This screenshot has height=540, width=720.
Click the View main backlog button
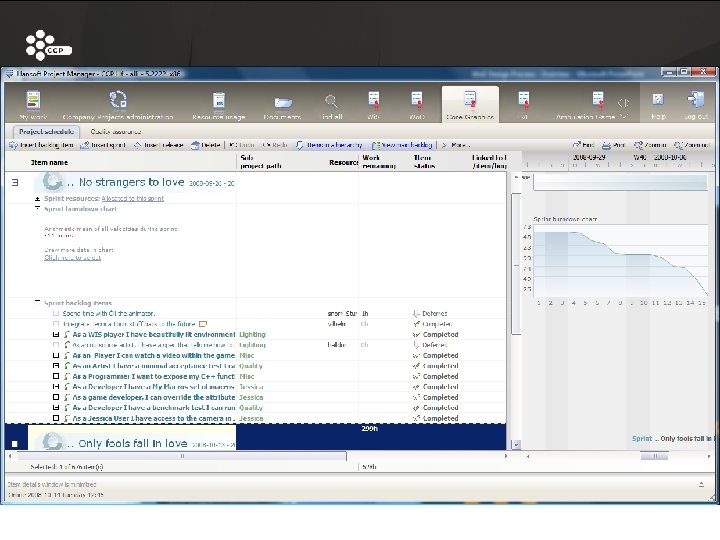point(402,145)
